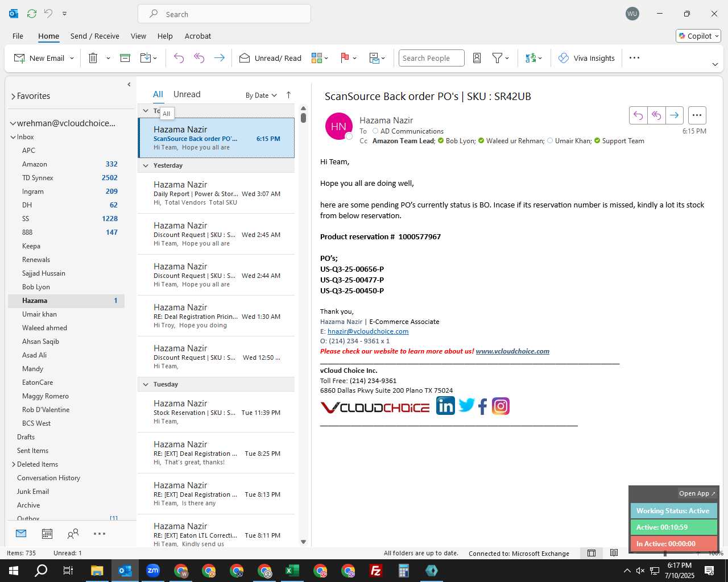This screenshot has height=582, width=728.
Task: Open the www.vcloudchoice.com website link
Action: [x=512, y=351]
